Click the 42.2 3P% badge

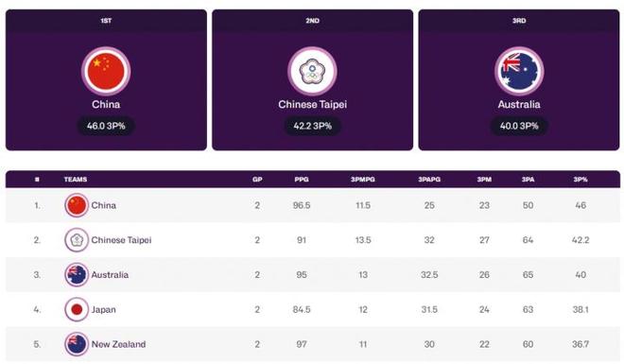click(x=312, y=126)
